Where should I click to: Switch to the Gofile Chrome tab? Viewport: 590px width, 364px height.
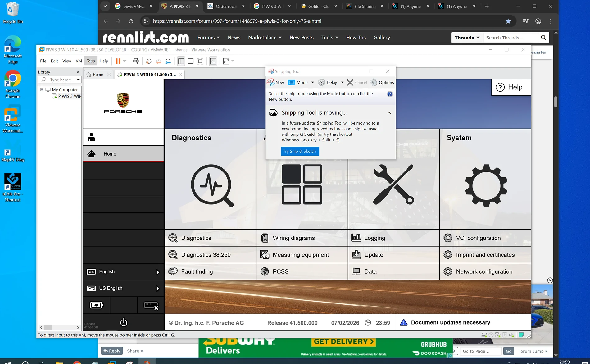(319, 6)
